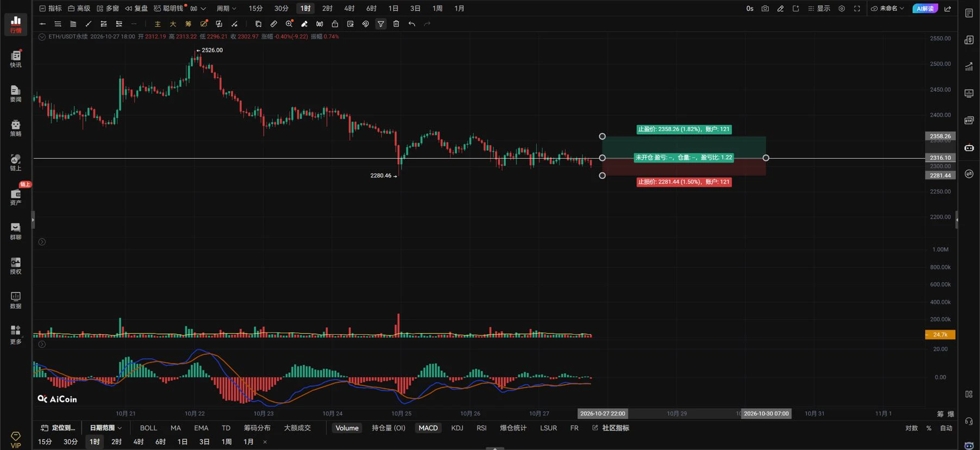Take a chart screenshot with camera icon
Screen dimensions: 980x450
[x=765, y=9]
